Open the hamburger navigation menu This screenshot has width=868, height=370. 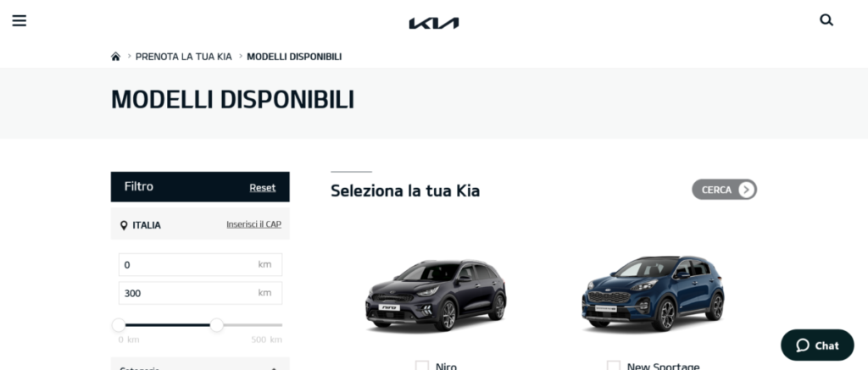[19, 20]
